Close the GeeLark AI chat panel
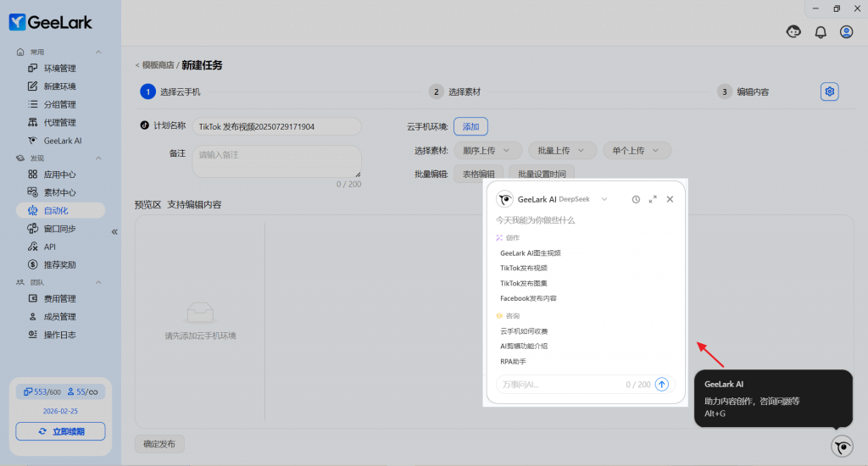The width and height of the screenshot is (868, 466). pos(670,199)
